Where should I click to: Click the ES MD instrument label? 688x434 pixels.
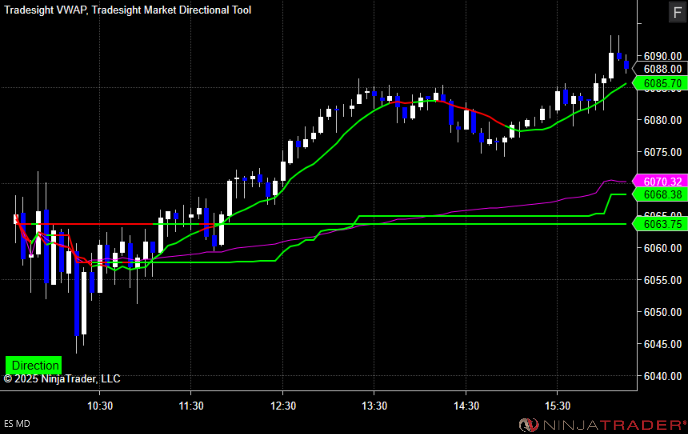[x=17, y=424]
